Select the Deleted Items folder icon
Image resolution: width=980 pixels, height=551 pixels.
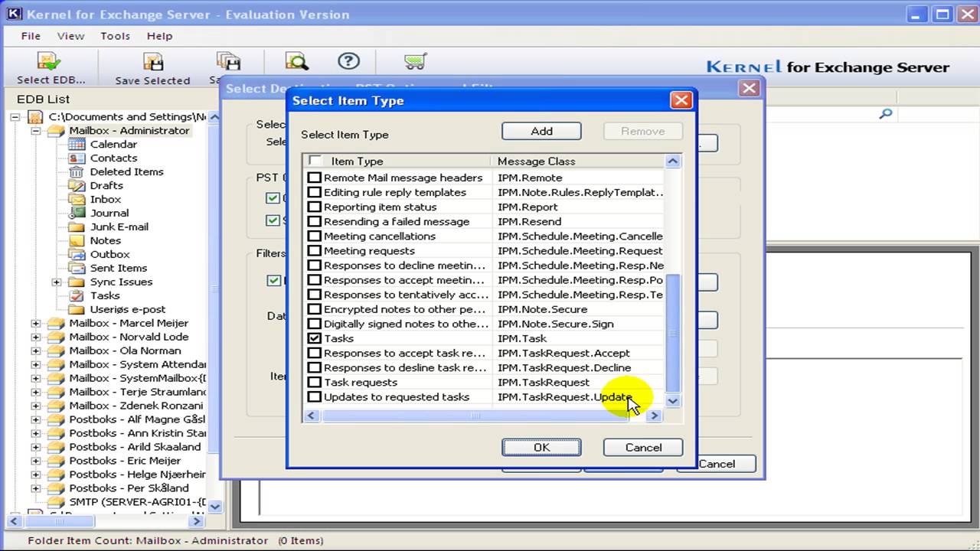point(77,171)
